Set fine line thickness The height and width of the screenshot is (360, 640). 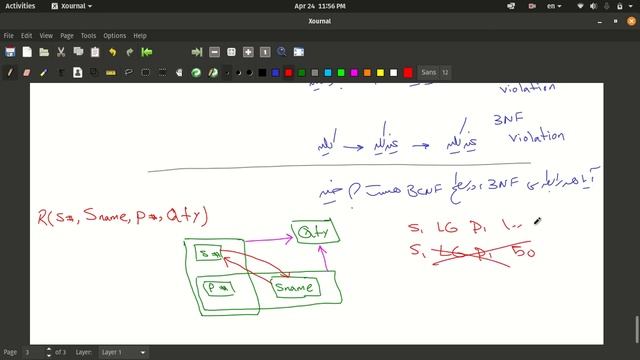[227, 73]
